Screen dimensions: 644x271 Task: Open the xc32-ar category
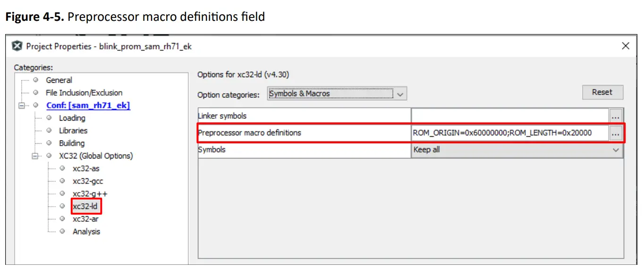coord(85,219)
